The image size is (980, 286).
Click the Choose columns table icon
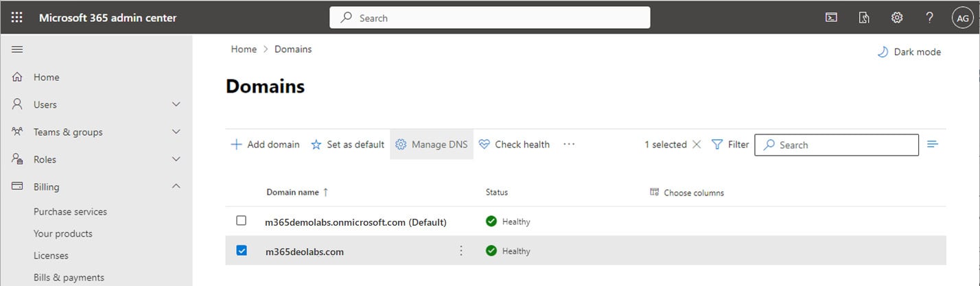point(654,192)
